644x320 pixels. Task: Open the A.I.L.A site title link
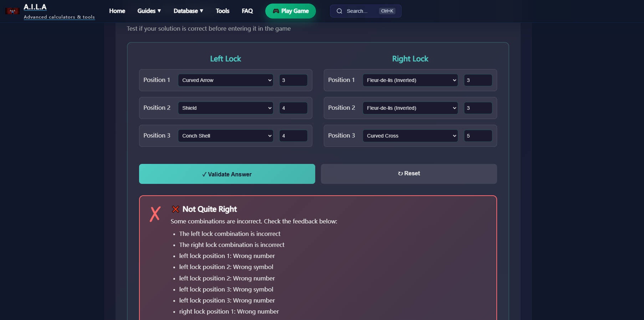(35, 7)
